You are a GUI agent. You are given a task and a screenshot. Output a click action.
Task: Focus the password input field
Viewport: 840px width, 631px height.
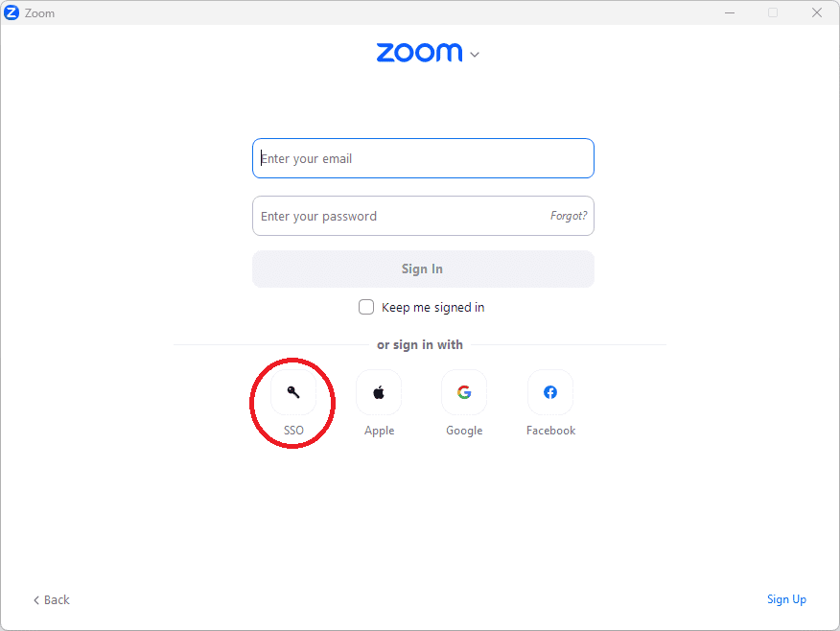[403, 216]
